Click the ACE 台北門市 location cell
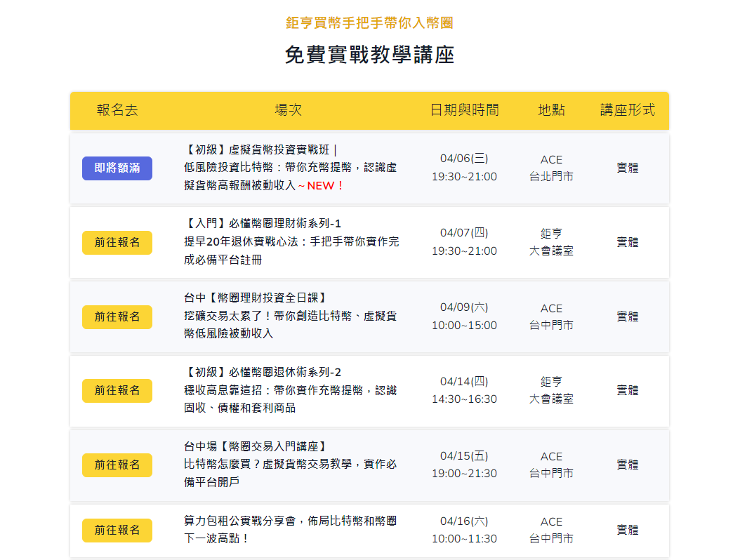Screen dimensions: 740x560 (x=551, y=168)
